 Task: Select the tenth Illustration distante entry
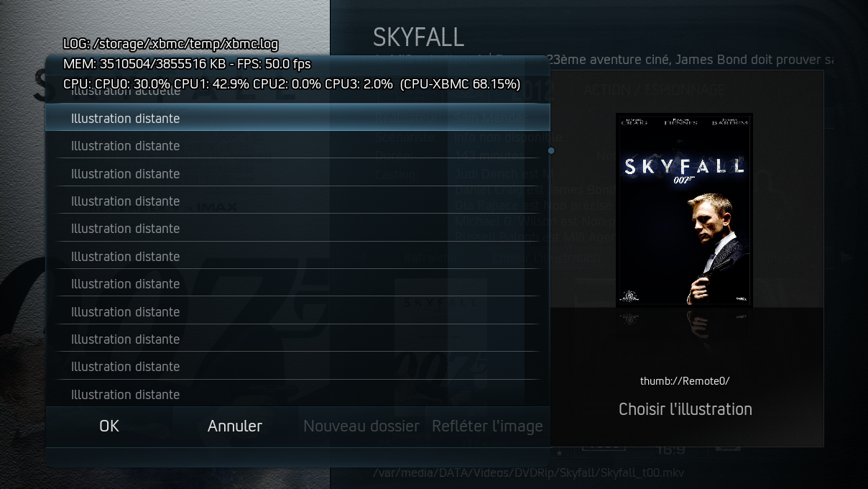click(292, 367)
